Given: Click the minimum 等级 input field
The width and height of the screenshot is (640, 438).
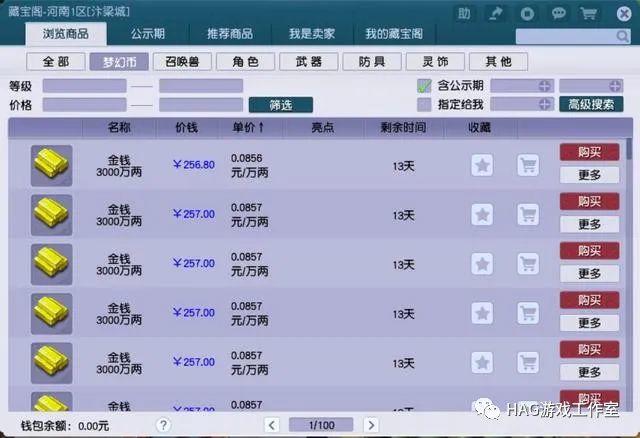Looking at the screenshot, I should pyautogui.click(x=84, y=86).
